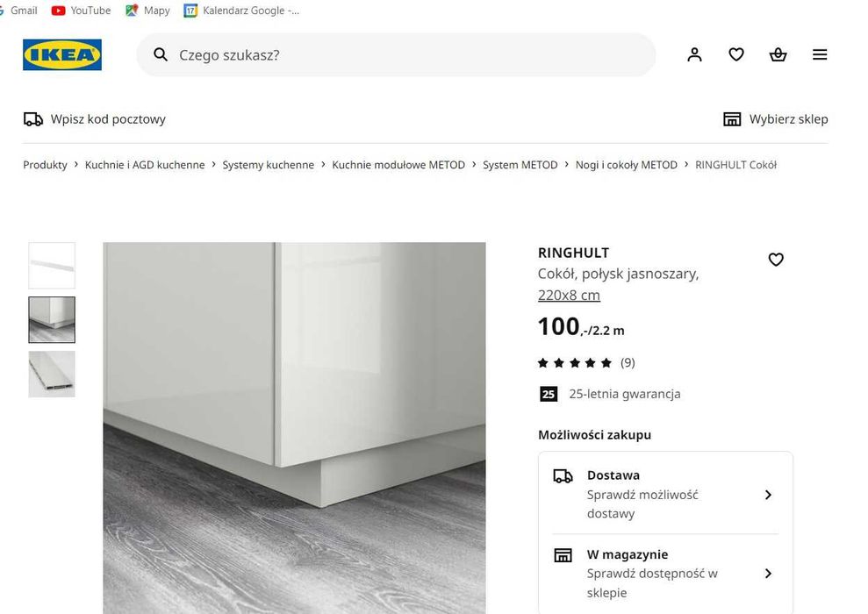Open the shopping basket icon
The image size is (868, 614).
coord(778,54)
